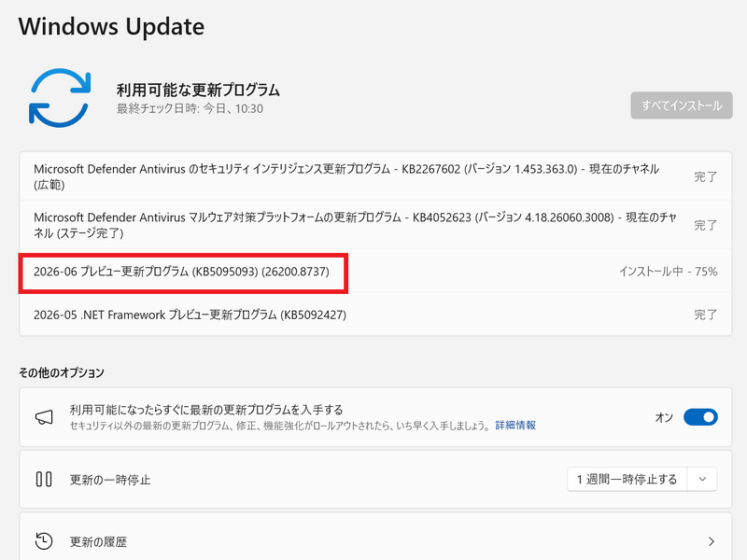The height and width of the screenshot is (560, 747).
Task: Select the KB2267602 Defender security intelligence update row
Action: tap(375, 176)
